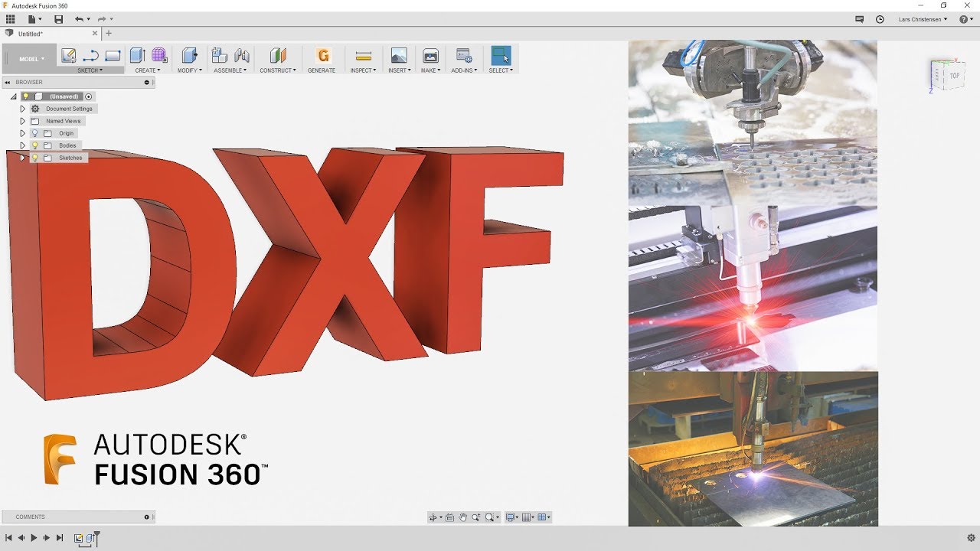Open the Viewports layout dropdown
This screenshot has width=980, height=551.
(544, 517)
